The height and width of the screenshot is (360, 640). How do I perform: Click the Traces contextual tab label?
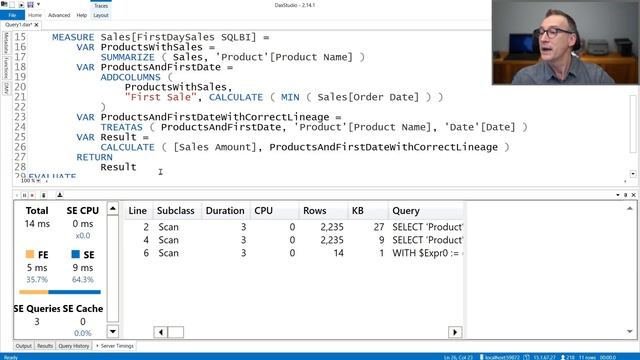point(101,5)
